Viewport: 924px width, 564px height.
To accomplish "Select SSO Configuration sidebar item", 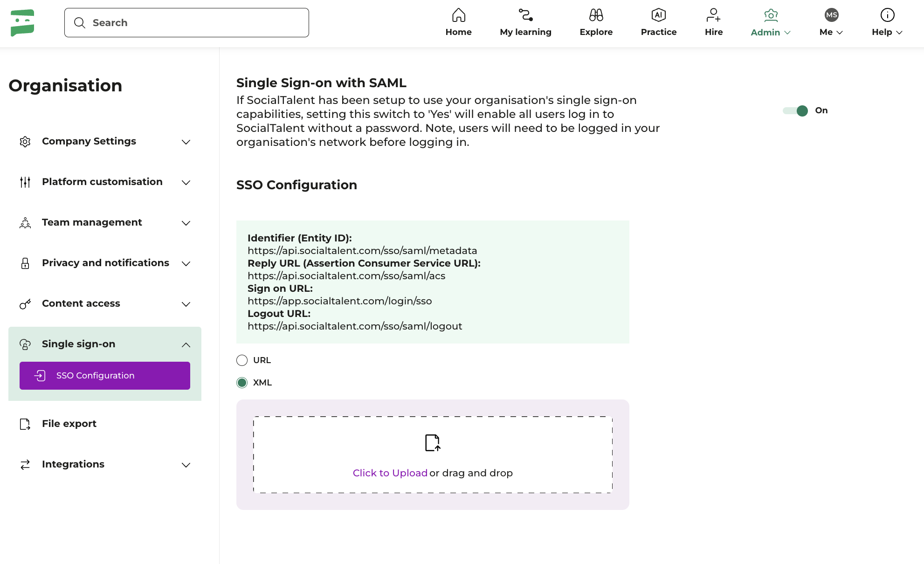I will [105, 376].
